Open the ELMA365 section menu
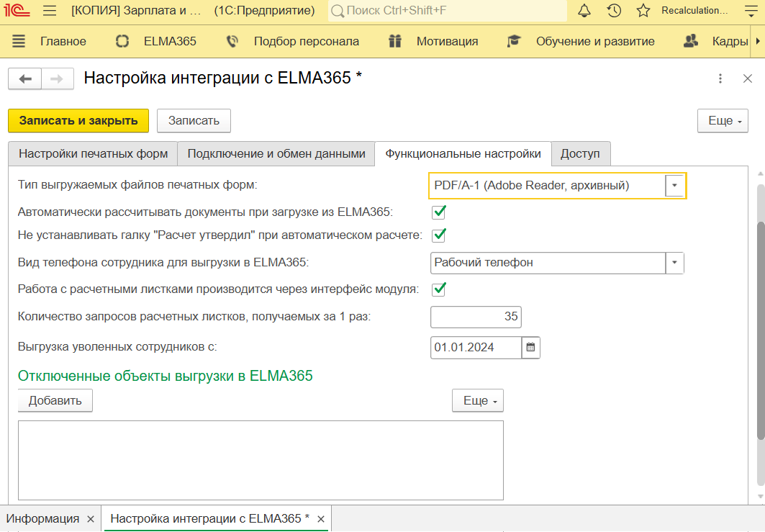This screenshot has height=532, width=765. (156, 41)
